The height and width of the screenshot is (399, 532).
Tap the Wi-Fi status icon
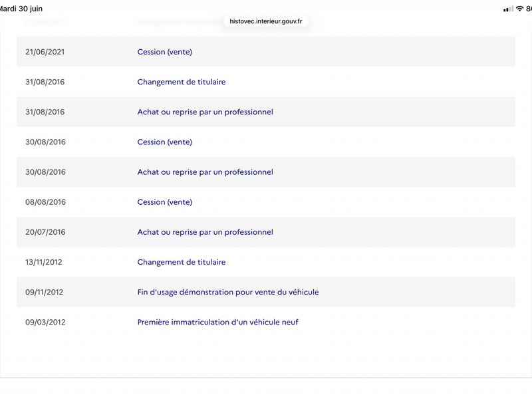click(519, 9)
